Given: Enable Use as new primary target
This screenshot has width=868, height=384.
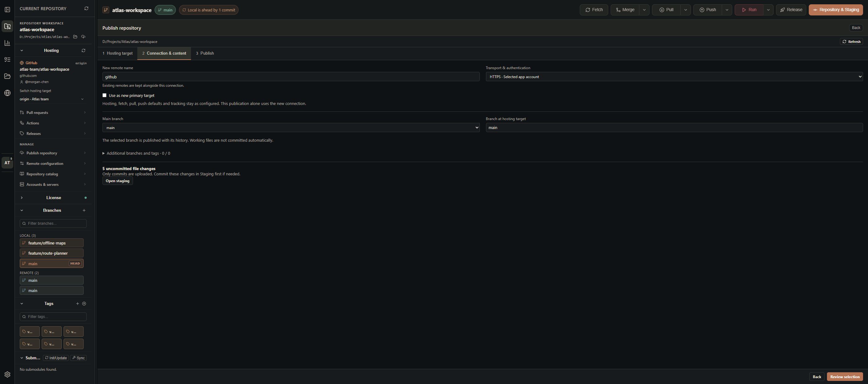Looking at the screenshot, I should (x=105, y=95).
